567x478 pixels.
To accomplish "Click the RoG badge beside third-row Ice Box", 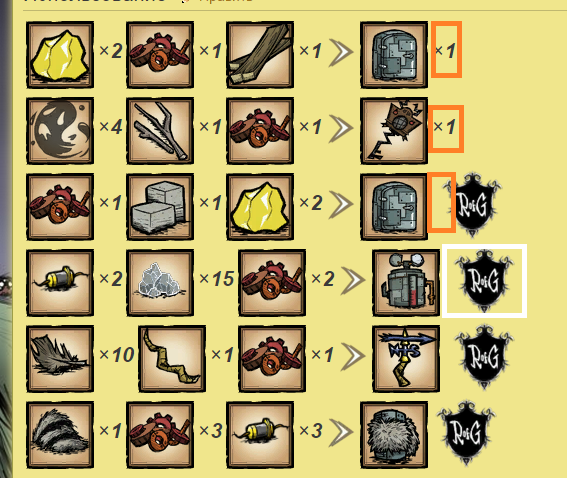I will (473, 205).
